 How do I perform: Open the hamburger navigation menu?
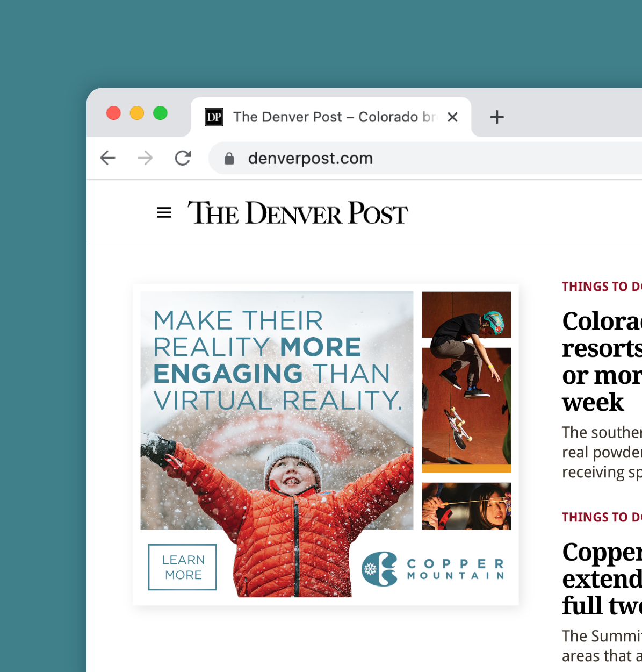point(164,213)
